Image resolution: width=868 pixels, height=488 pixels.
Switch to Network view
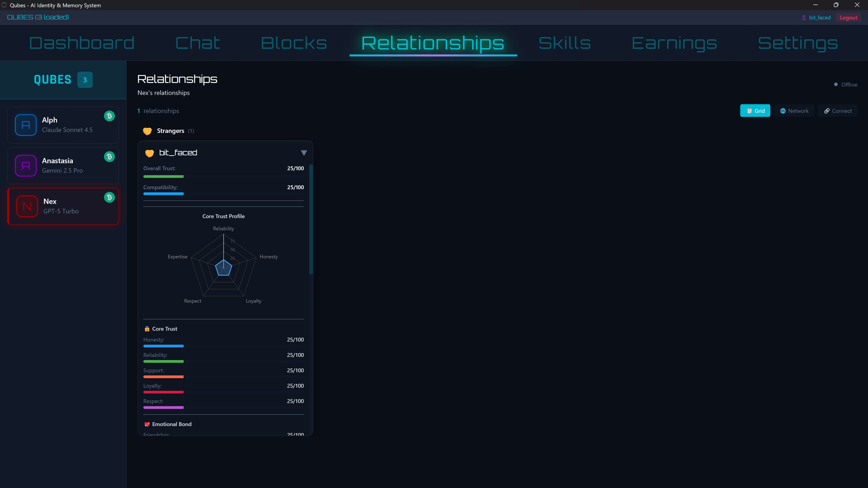click(794, 111)
